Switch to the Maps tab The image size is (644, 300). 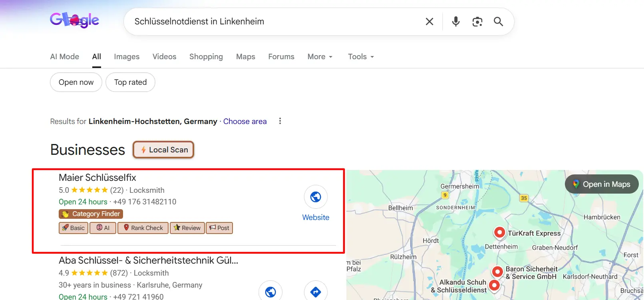tap(245, 57)
